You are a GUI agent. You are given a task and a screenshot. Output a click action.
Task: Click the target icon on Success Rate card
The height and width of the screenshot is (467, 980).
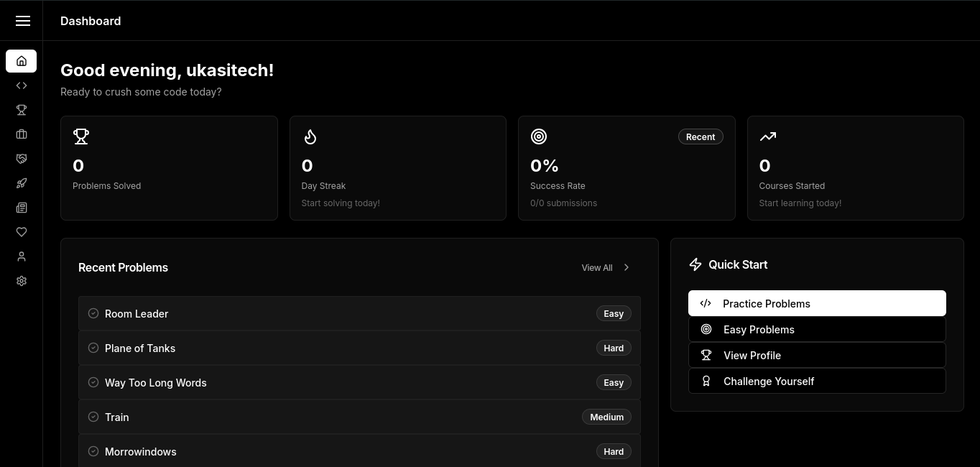click(x=539, y=137)
